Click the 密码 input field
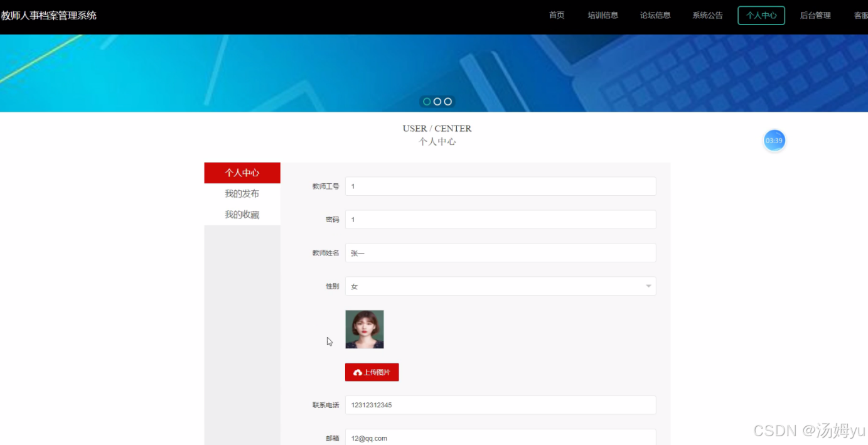This screenshot has height=445, width=868. (500, 220)
